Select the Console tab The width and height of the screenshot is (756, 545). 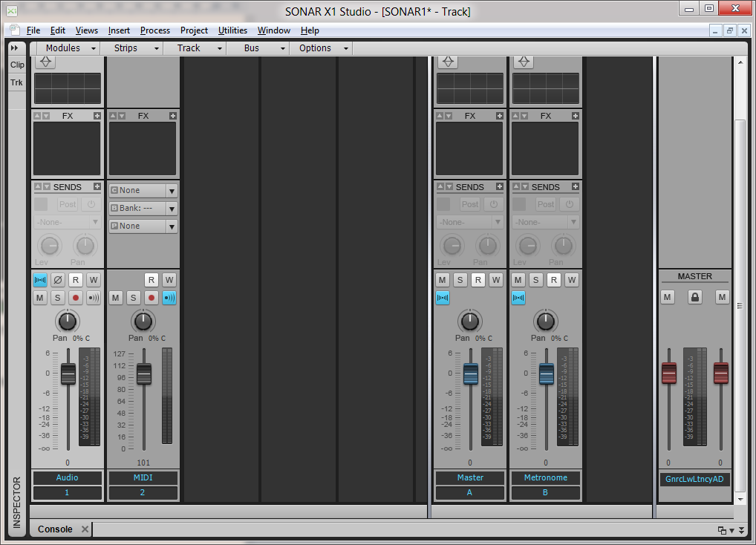click(55, 529)
